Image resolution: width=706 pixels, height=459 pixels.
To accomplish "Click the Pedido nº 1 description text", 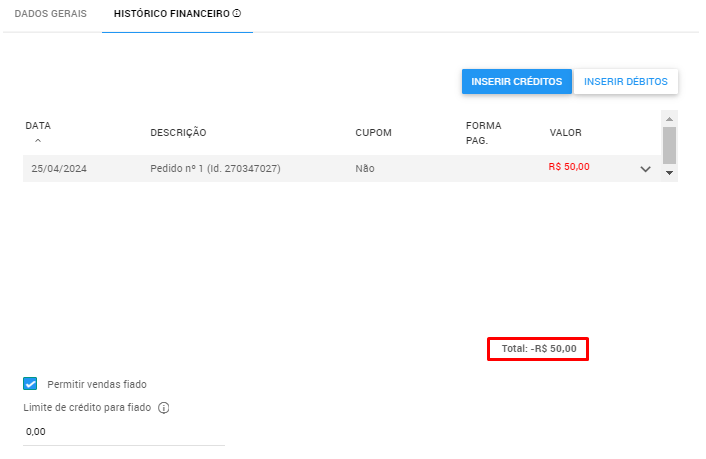I will [215, 169].
